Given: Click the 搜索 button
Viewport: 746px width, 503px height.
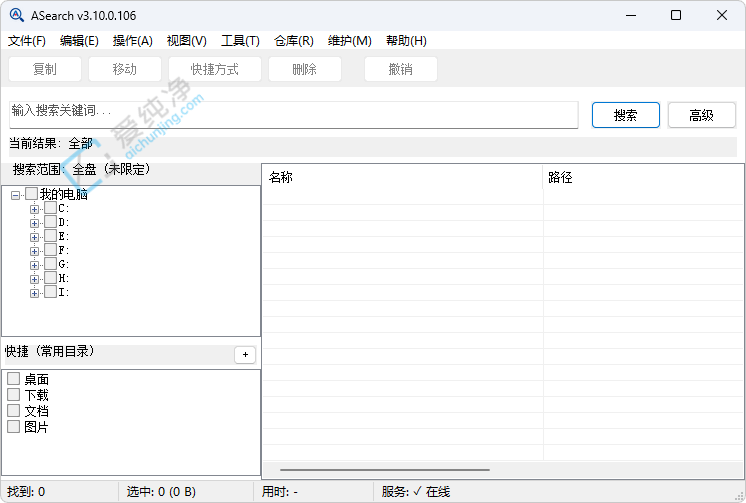Looking at the screenshot, I should tap(626, 115).
